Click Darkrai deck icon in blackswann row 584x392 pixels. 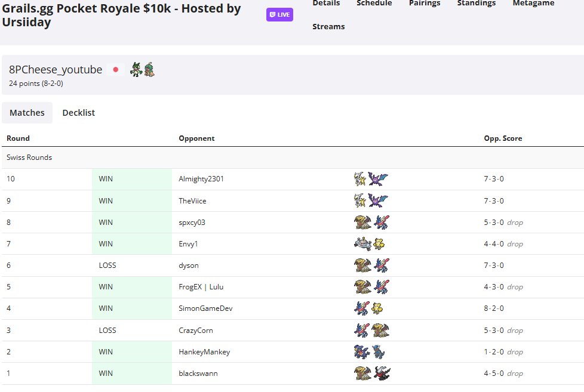click(x=382, y=374)
